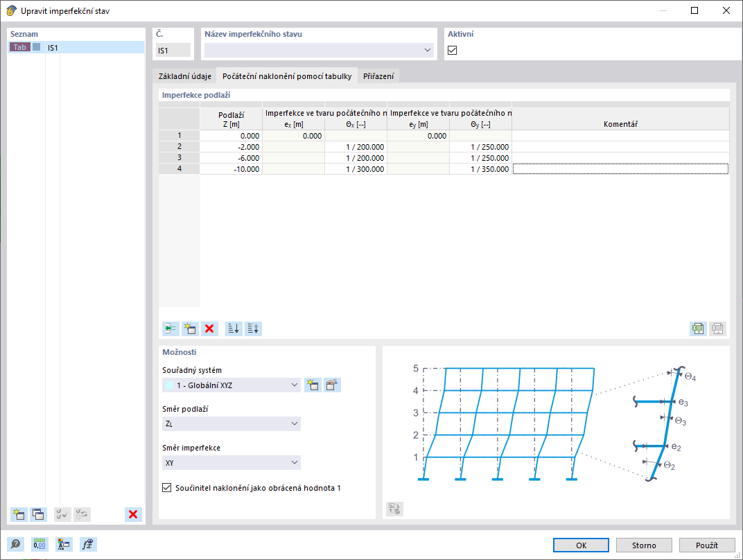The image size is (743, 560).
Task: Click the Θy cell in row 3
Action: point(480,158)
